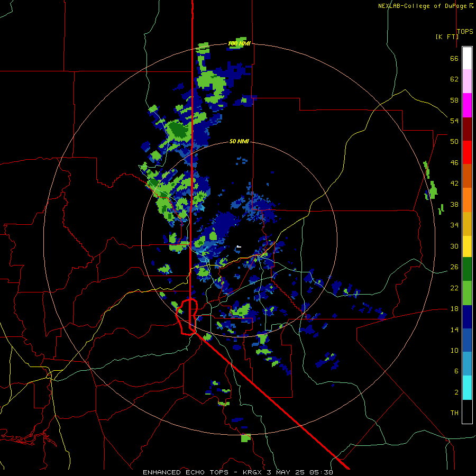Click the '100 NMI' range ring label
The width and height of the screenshot is (476, 476).
(x=239, y=44)
